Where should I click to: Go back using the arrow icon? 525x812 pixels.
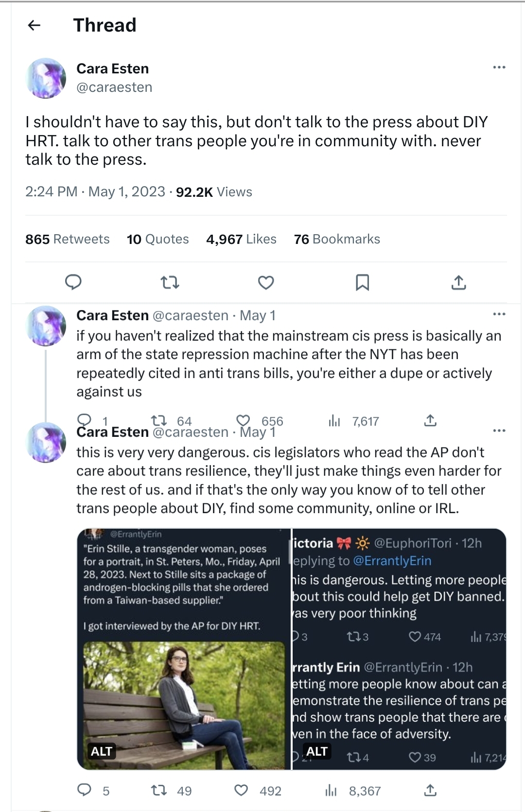[34, 25]
